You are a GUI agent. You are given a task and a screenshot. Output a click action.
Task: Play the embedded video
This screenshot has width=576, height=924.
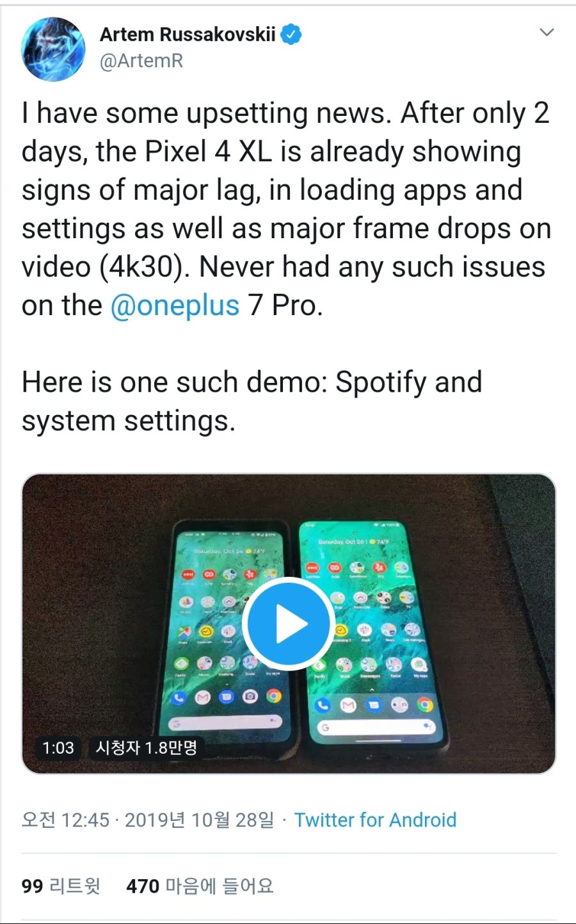[288, 624]
